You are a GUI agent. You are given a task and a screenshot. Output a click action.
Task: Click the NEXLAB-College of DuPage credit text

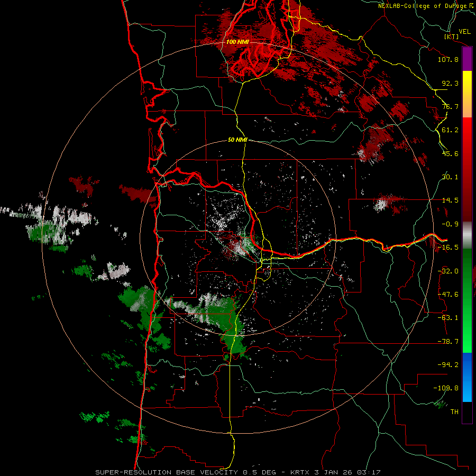click(425, 6)
